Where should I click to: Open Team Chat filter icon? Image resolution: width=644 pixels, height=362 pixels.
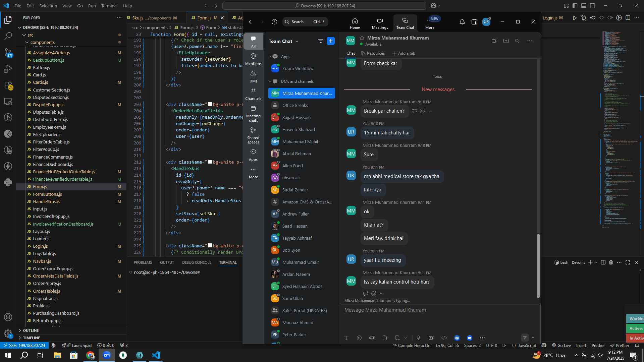click(320, 41)
